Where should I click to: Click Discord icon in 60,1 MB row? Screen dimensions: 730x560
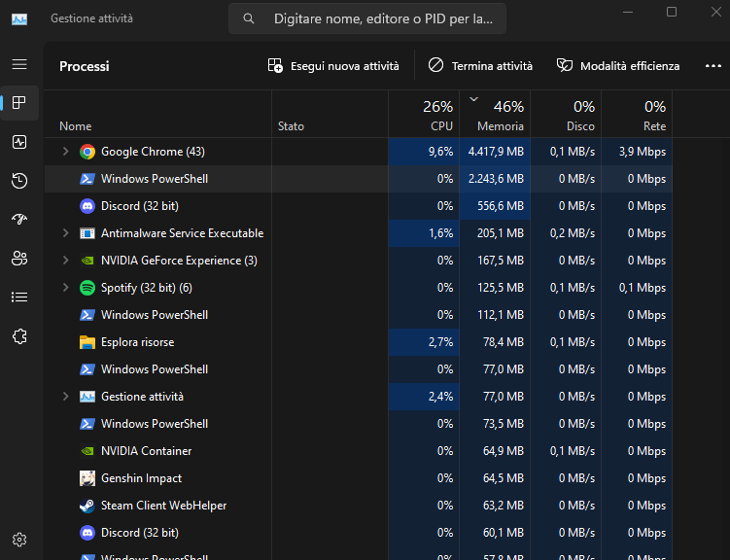point(87,533)
